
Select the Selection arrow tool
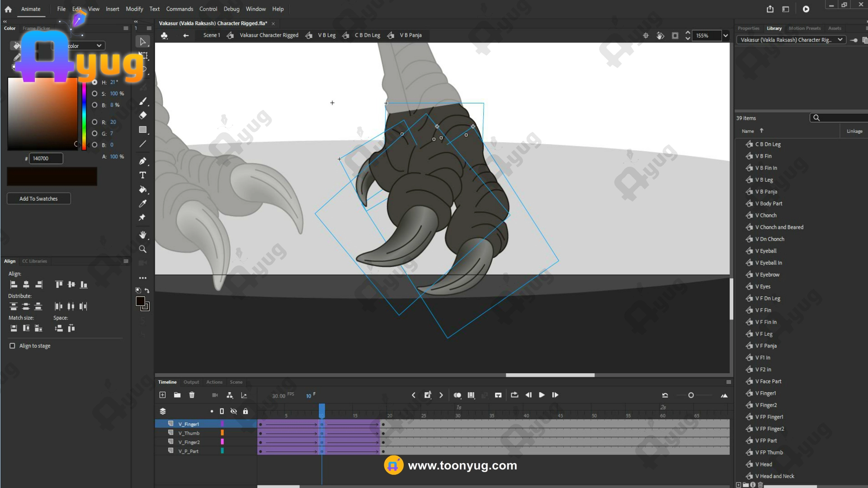click(x=142, y=42)
